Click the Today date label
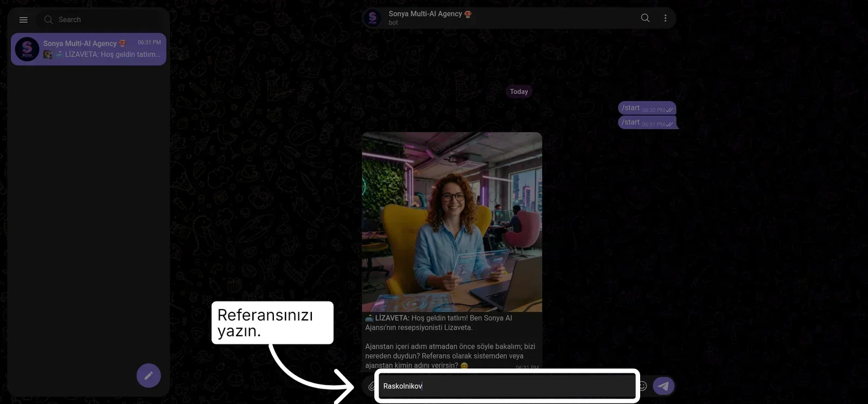The width and height of the screenshot is (868, 404). coord(519,92)
